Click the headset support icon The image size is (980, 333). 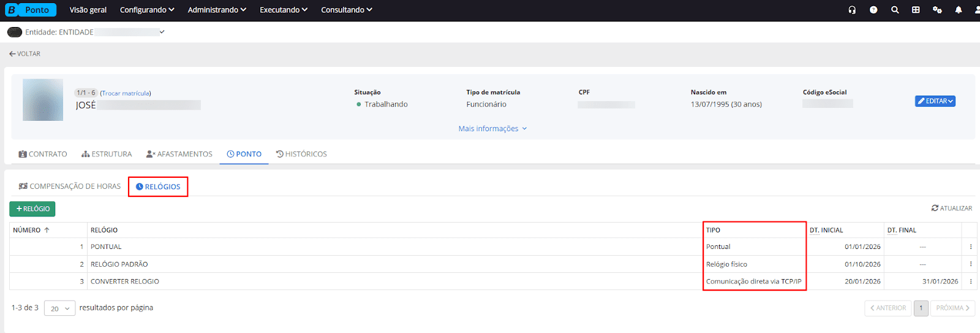852,10
